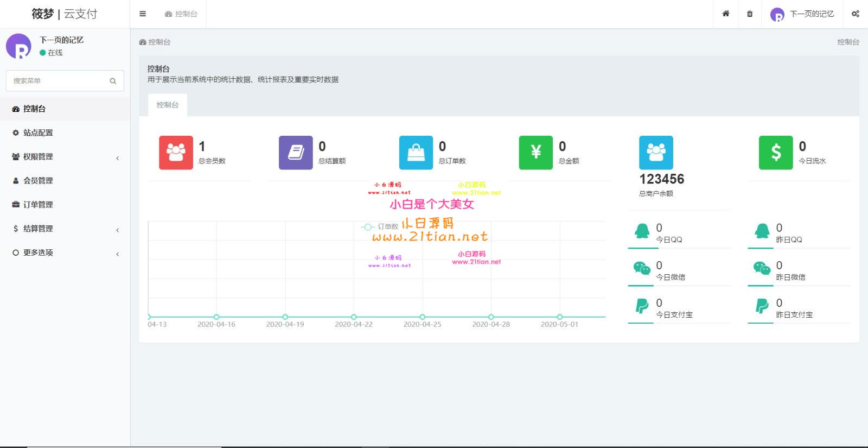
Task: Open the home icon in top bar
Action: tap(725, 14)
